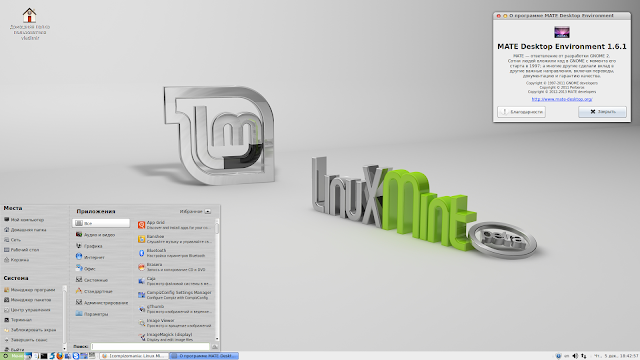Open the network connections tray icon
This screenshot has width=640, height=360.
(584, 356)
